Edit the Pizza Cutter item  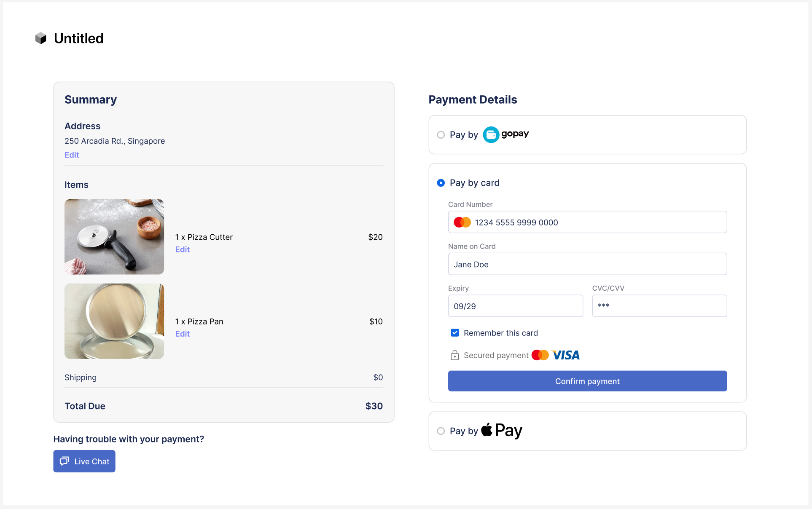tap(183, 249)
